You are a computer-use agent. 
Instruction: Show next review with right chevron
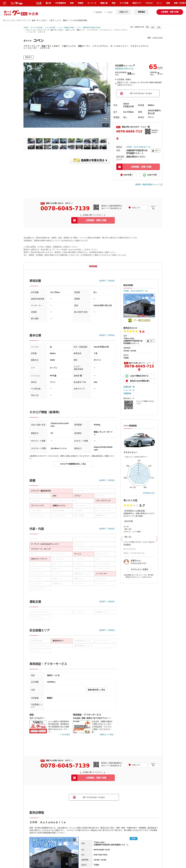point(157,539)
